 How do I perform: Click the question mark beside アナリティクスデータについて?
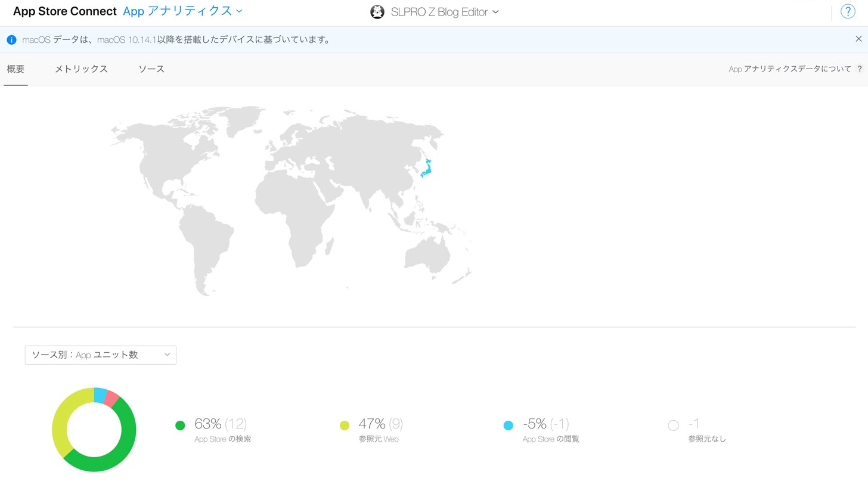[x=860, y=69]
